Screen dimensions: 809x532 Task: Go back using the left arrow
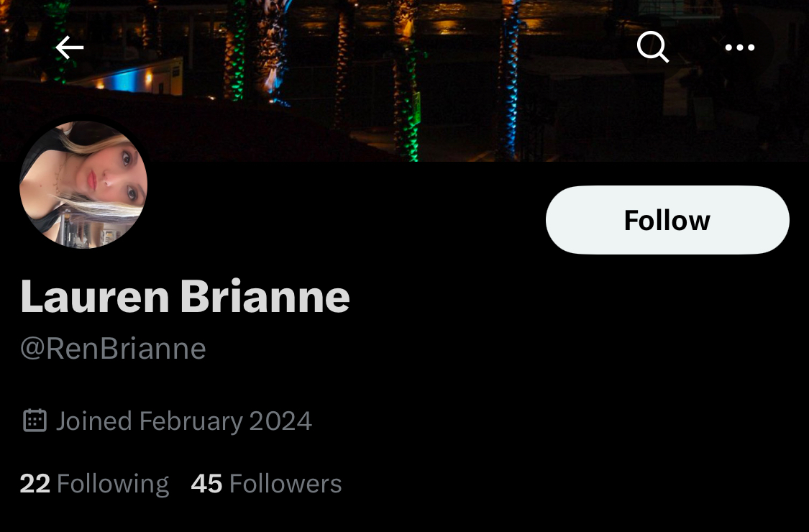70,47
